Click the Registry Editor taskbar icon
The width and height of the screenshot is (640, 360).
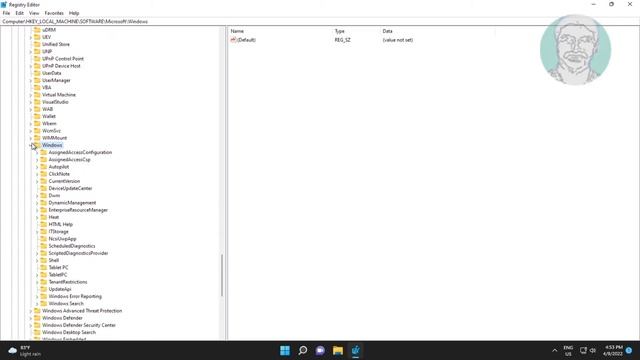tap(356, 350)
